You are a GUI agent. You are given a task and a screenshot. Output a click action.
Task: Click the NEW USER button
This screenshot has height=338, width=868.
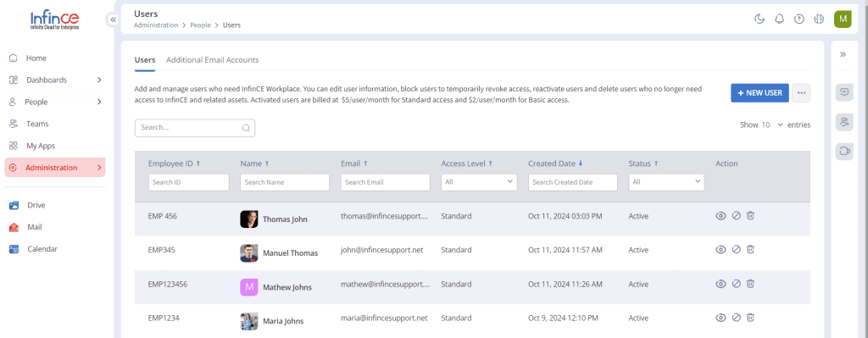[759, 93]
